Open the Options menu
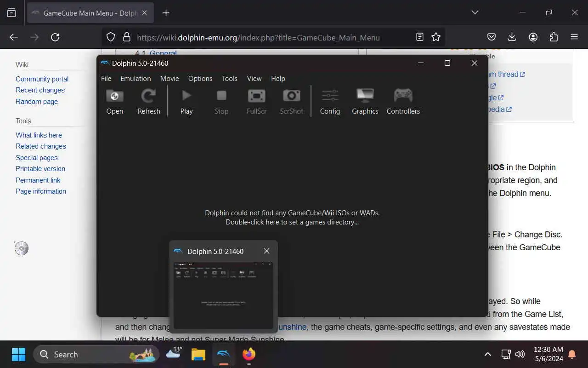This screenshot has height=368, width=588. (x=200, y=79)
